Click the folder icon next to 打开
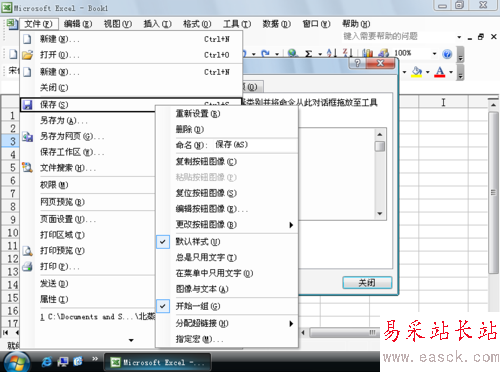 (x=27, y=55)
